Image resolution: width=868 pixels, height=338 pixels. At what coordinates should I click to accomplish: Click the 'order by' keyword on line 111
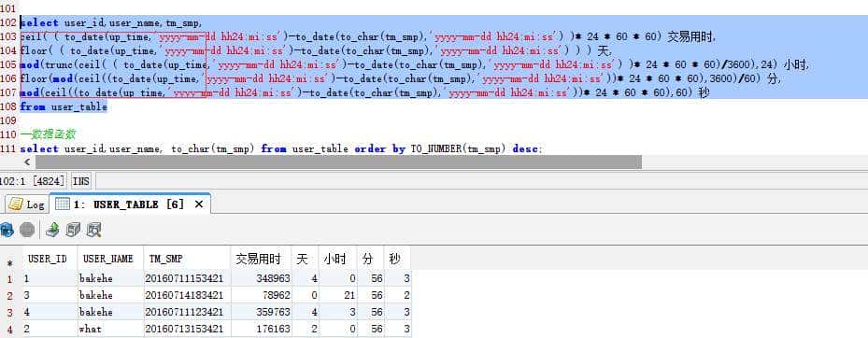pyautogui.click(x=380, y=148)
